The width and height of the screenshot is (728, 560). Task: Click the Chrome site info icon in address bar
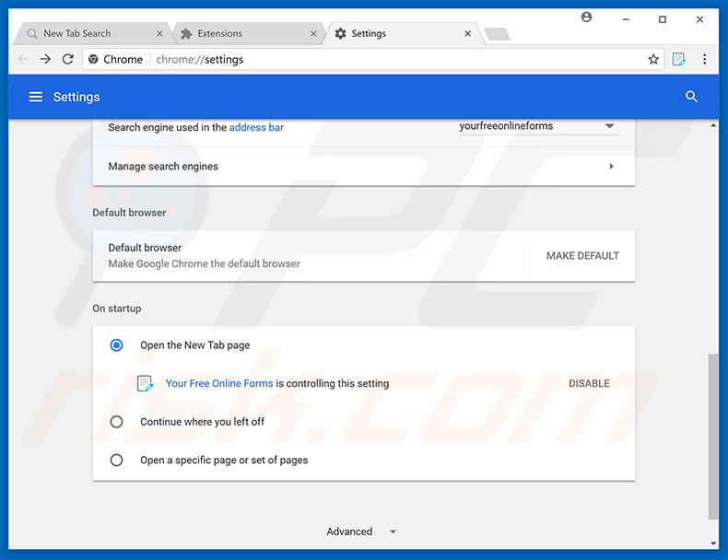[x=93, y=59]
